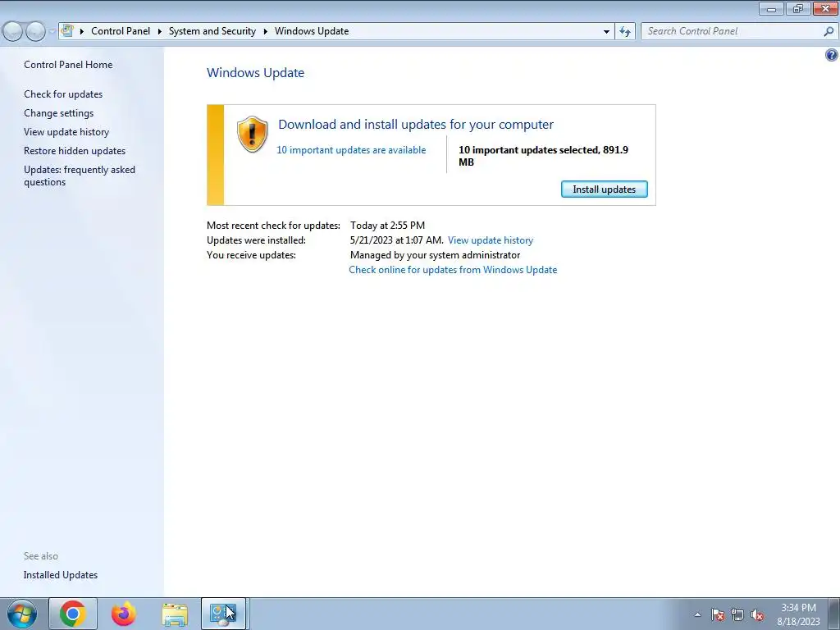
Task: Click the Back navigation arrow
Action: (x=13, y=32)
